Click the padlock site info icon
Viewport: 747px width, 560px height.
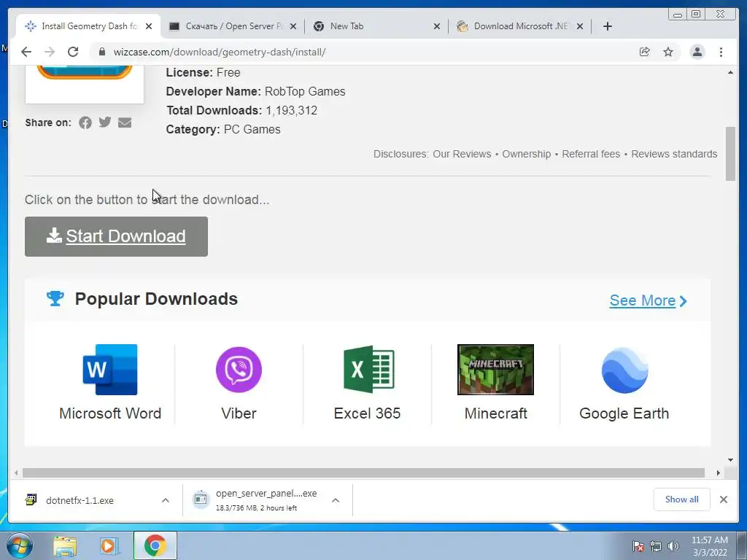(101, 52)
